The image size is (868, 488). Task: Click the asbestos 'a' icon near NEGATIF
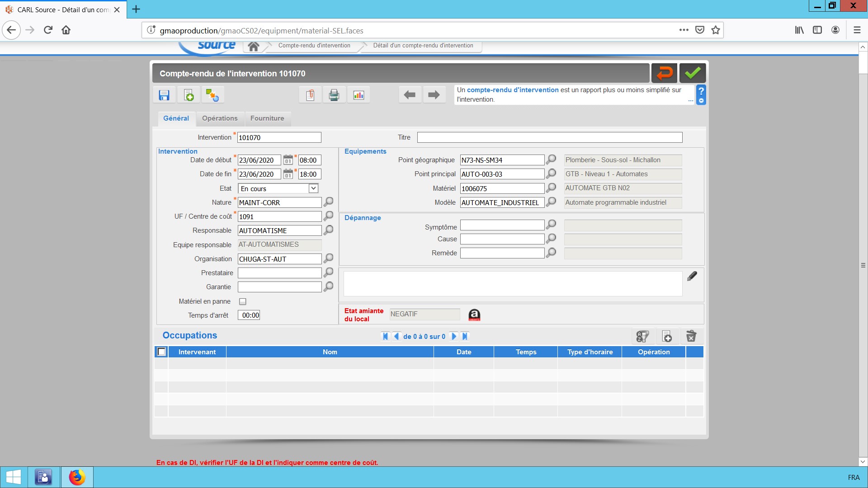tap(474, 315)
